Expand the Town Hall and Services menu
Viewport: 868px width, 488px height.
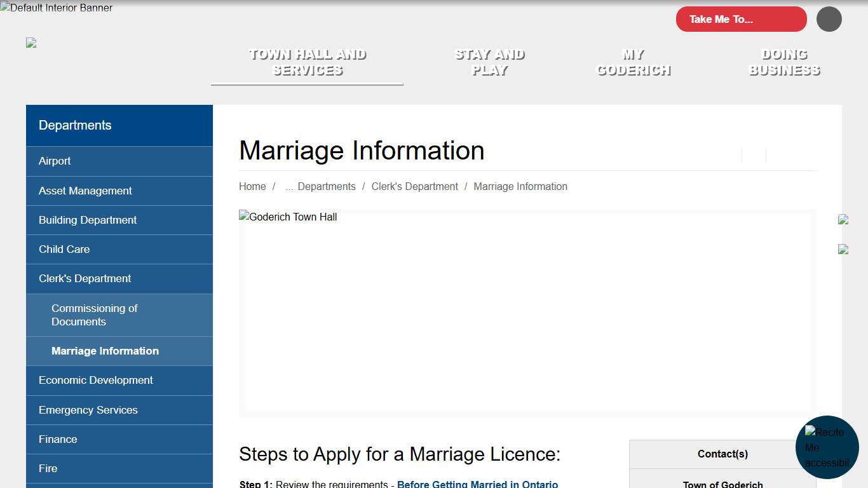(x=307, y=62)
